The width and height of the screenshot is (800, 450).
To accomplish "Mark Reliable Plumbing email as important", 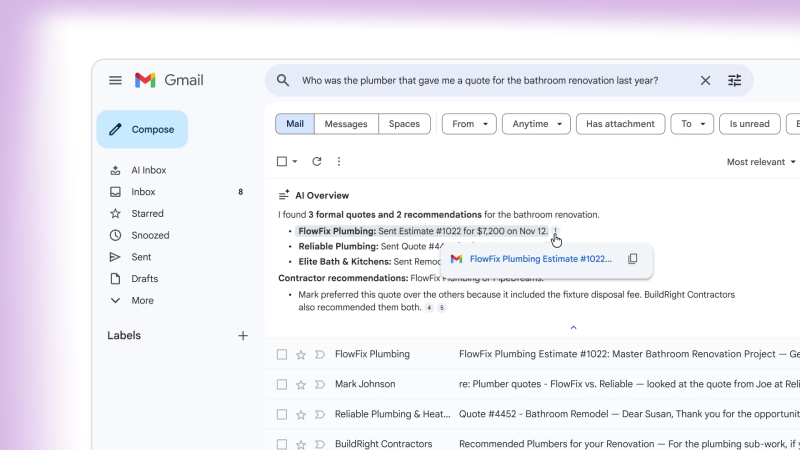I will point(320,415).
